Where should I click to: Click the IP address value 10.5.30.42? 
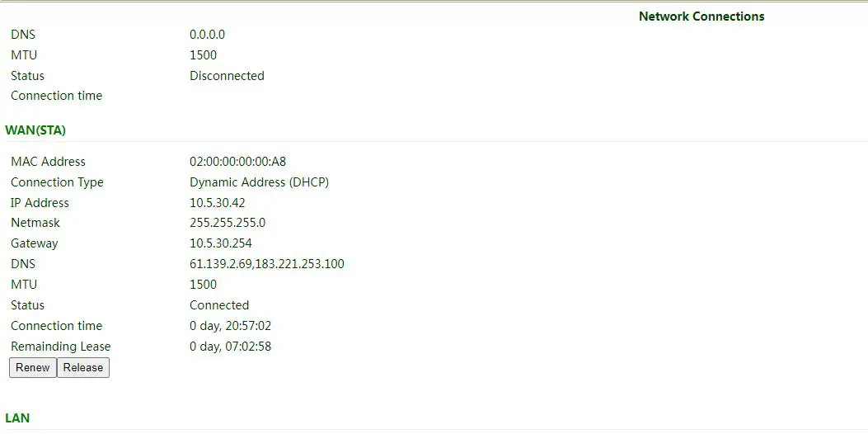pyautogui.click(x=217, y=203)
